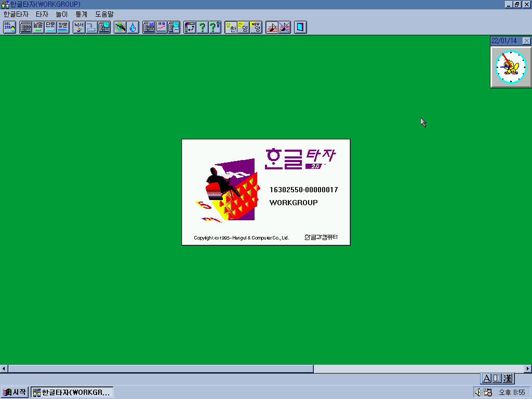Click the IME 漢 Hanja conversion button

point(508,378)
